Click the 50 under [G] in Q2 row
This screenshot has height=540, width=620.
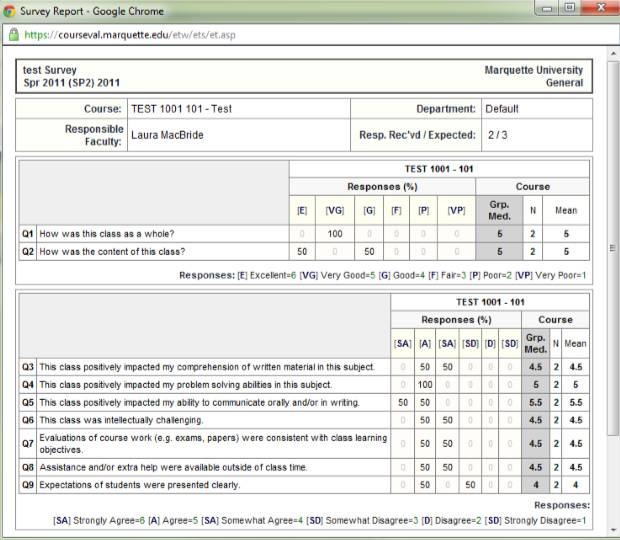pos(369,251)
